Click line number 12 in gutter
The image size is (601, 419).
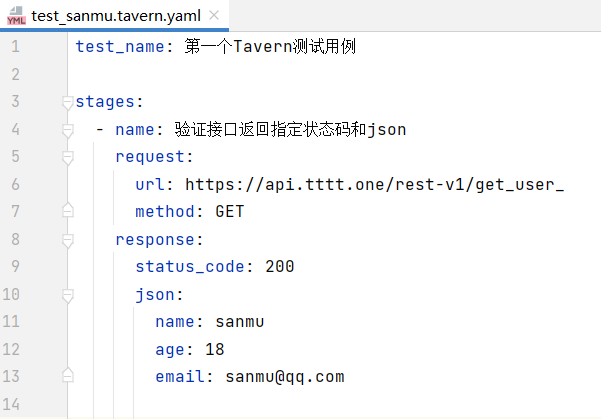(11, 349)
